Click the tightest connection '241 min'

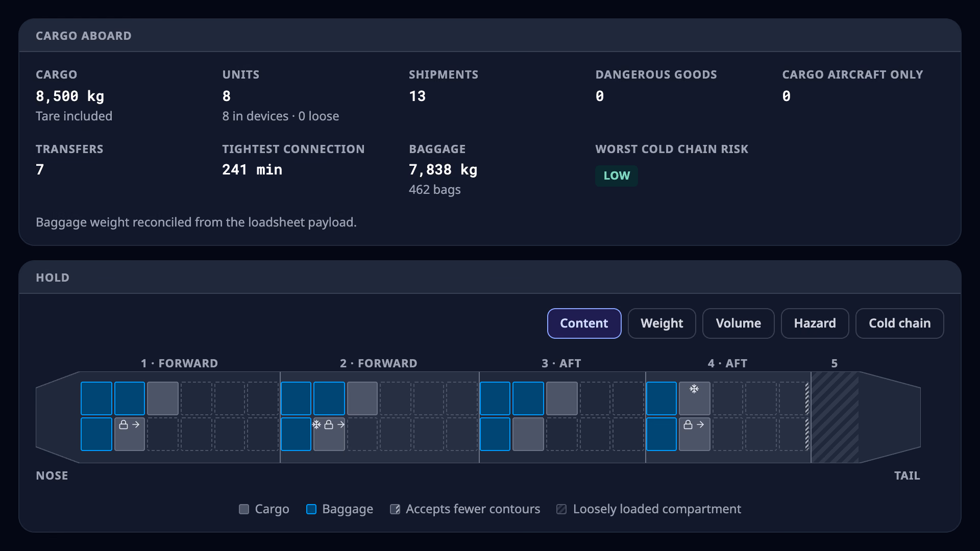tap(252, 169)
